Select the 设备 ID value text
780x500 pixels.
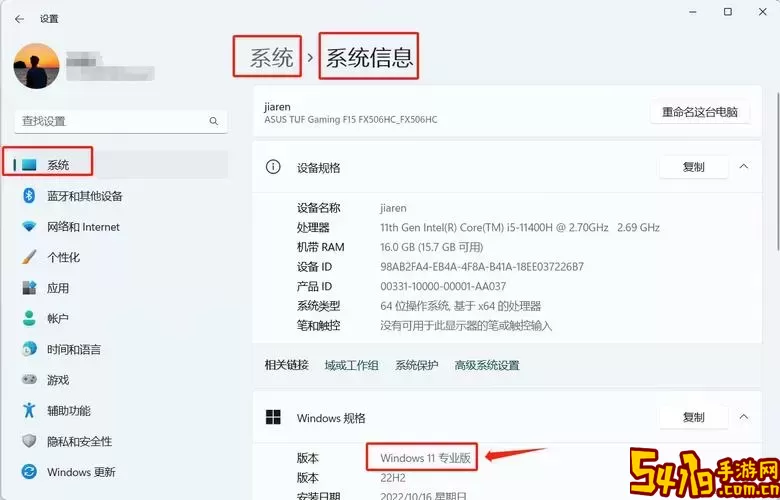[x=482, y=267]
